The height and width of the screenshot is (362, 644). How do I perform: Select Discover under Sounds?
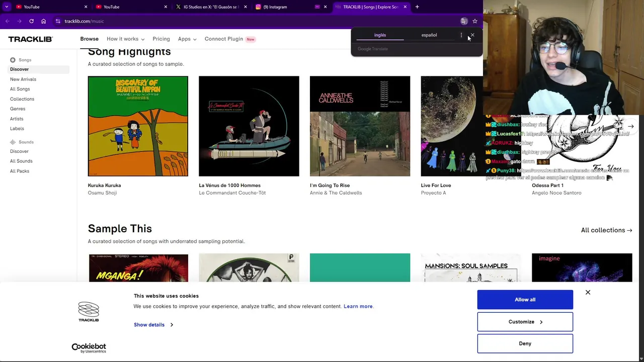(x=19, y=151)
